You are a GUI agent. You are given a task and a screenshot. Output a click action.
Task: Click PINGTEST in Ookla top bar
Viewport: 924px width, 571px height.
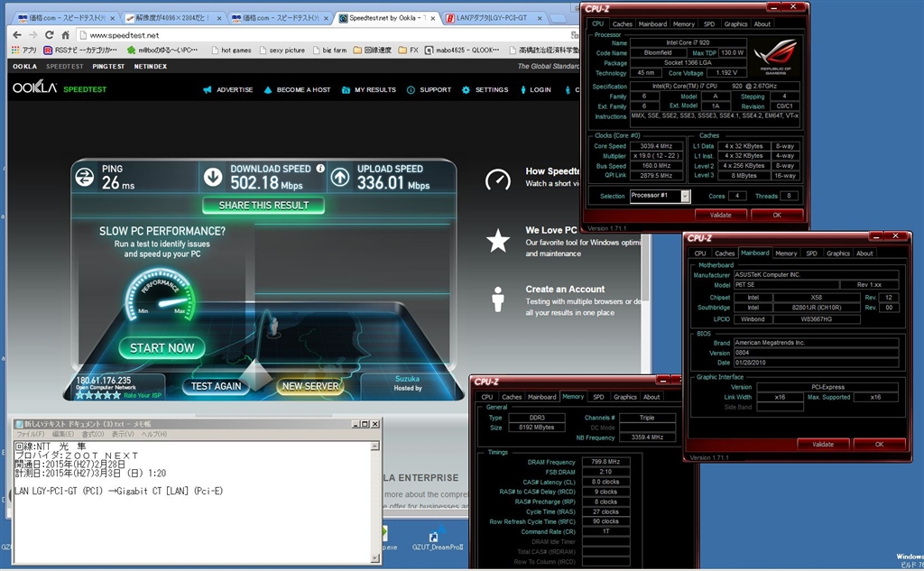(x=108, y=67)
